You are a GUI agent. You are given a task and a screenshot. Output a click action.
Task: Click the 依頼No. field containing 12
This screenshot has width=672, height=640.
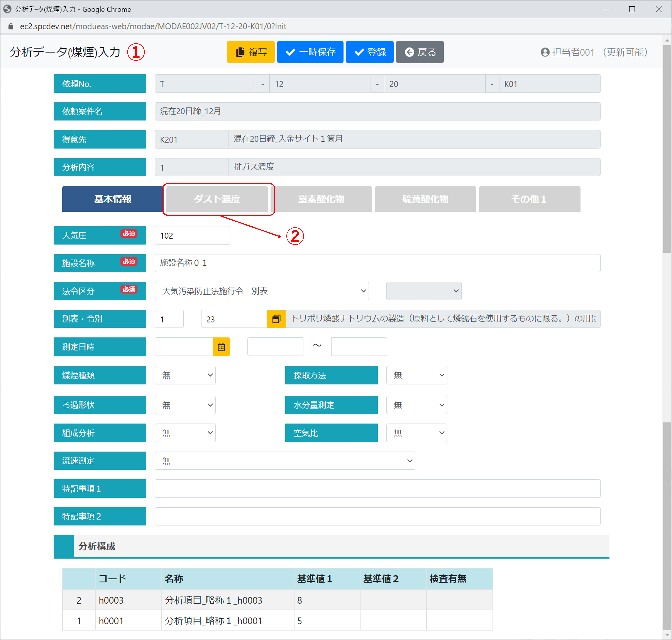pos(320,84)
